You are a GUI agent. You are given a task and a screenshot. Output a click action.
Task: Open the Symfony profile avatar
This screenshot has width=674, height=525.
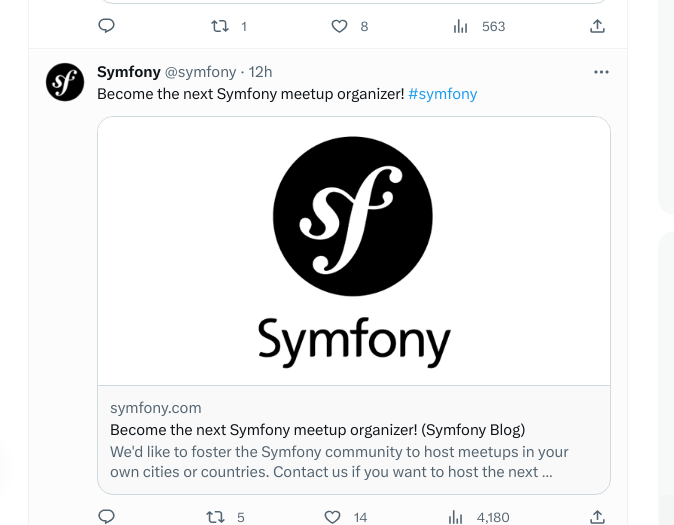click(65, 81)
